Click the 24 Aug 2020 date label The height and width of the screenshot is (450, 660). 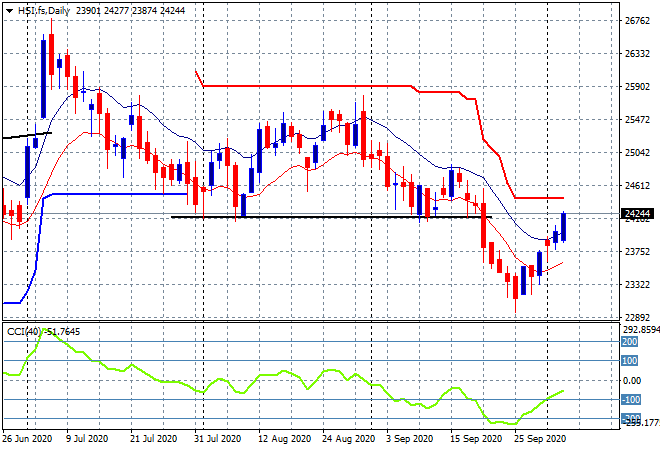pos(348,439)
